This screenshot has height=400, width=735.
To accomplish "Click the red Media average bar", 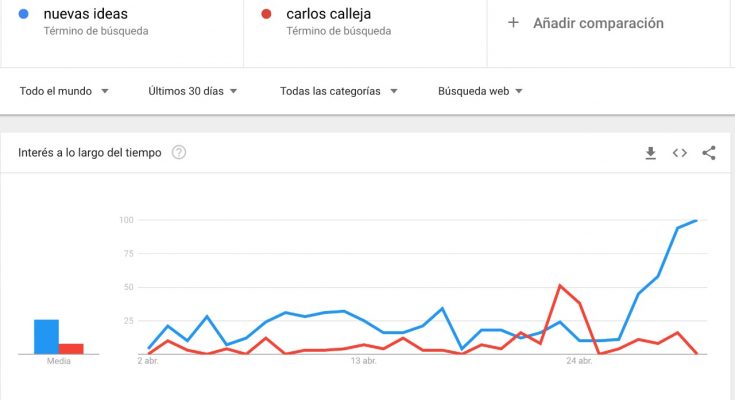I will point(71,349).
